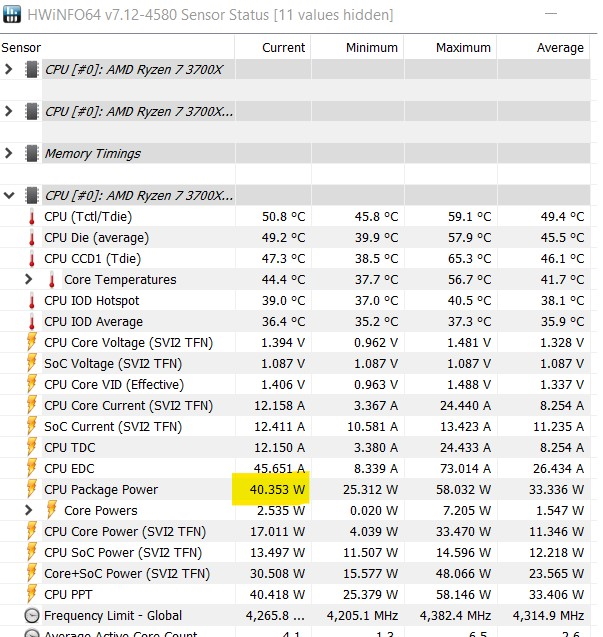Click the lightning icon next to SoC Current (SVI2 TFN)
The height and width of the screenshot is (637, 603).
tap(32, 426)
